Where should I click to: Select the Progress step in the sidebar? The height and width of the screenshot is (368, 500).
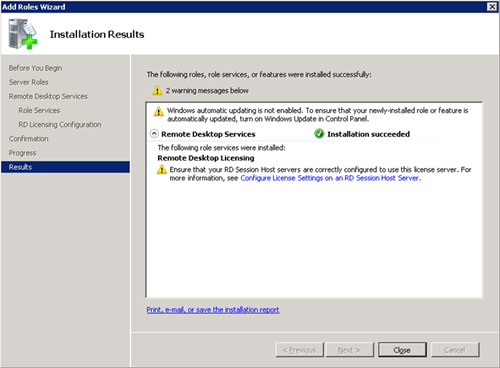point(23,153)
